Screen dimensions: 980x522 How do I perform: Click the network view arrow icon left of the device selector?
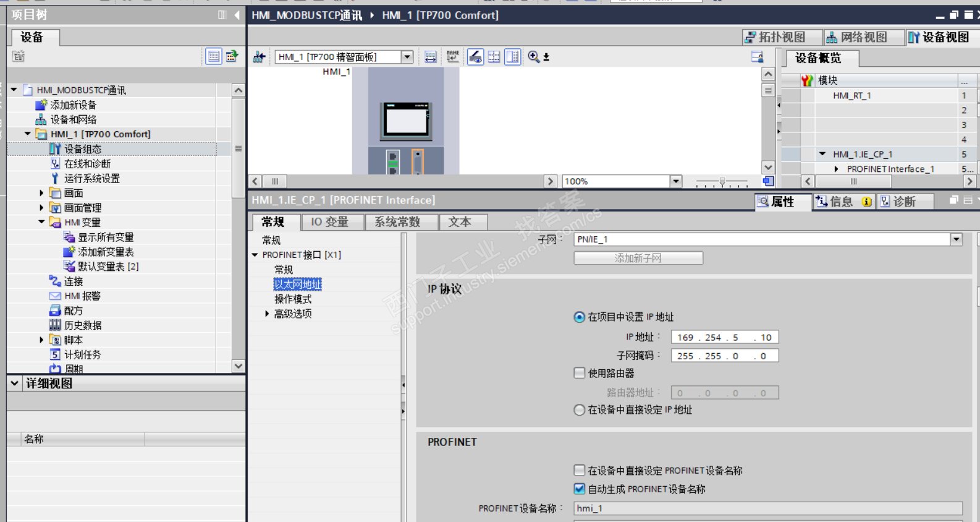pyautogui.click(x=260, y=58)
